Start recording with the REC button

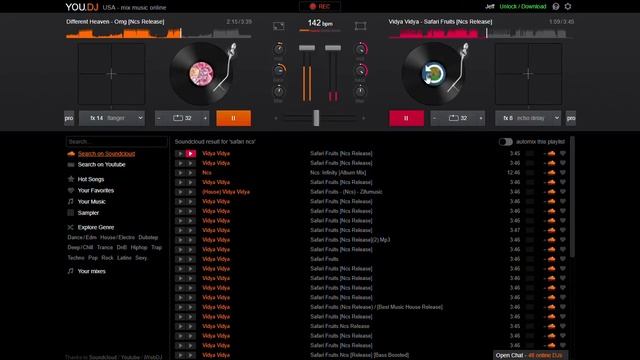(x=320, y=6)
